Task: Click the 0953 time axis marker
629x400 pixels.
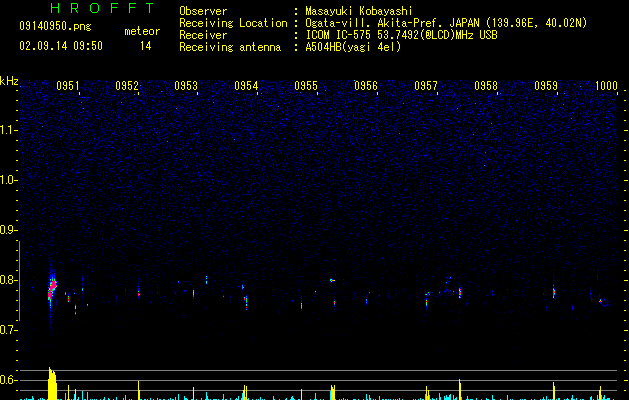Action: (186, 86)
